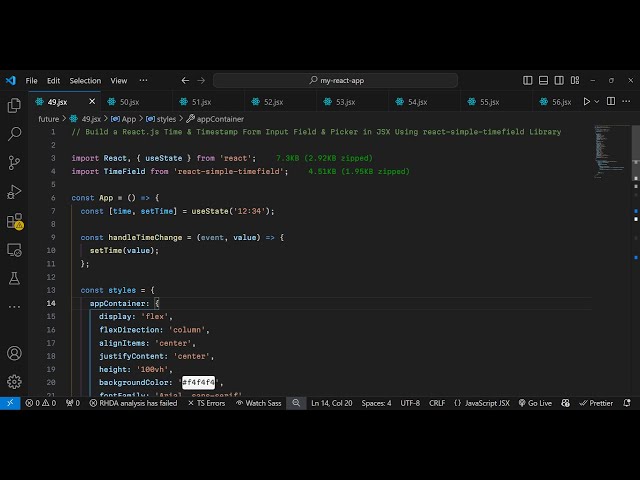Open the Explorer view in activity bar
640x480 pixels.
coord(14,105)
